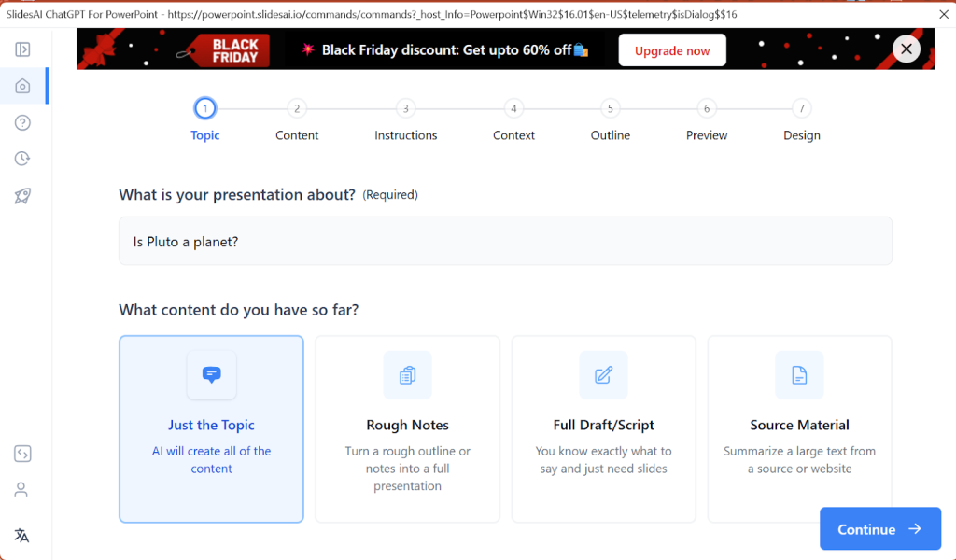Viewport: 956px width, 560px height.
Task: Change language using the translate icon
Action: (23, 535)
